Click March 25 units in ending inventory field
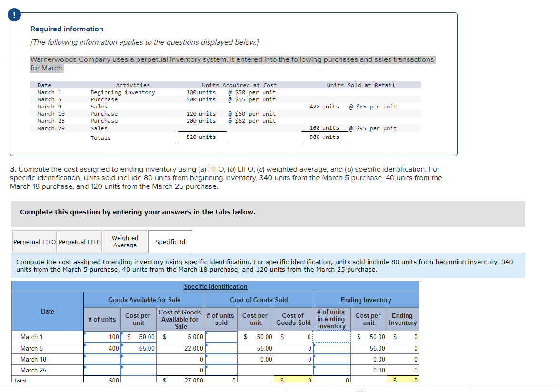The image size is (558, 392). click(332, 370)
